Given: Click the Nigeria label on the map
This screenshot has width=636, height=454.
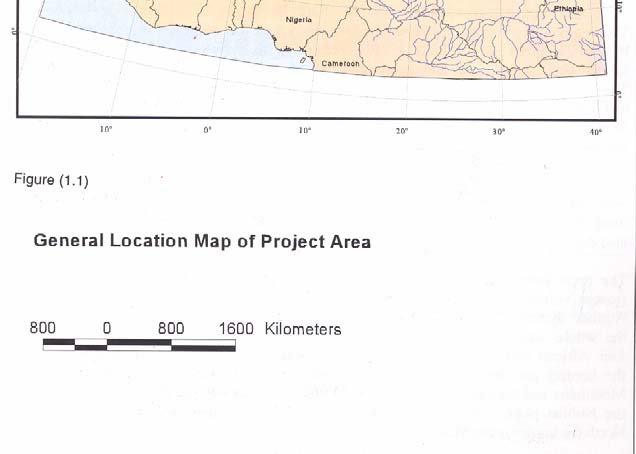Looking at the screenshot, I should point(298,20).
